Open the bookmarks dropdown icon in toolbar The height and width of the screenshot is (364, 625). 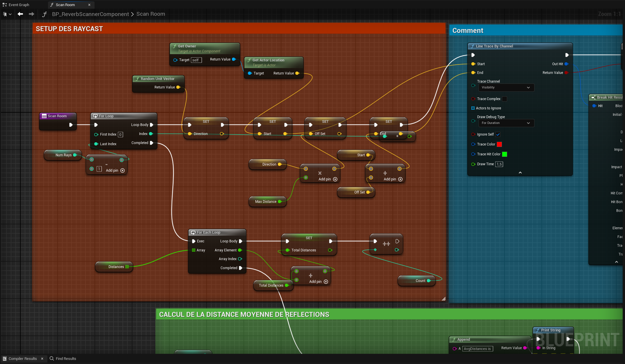[7, 14]
